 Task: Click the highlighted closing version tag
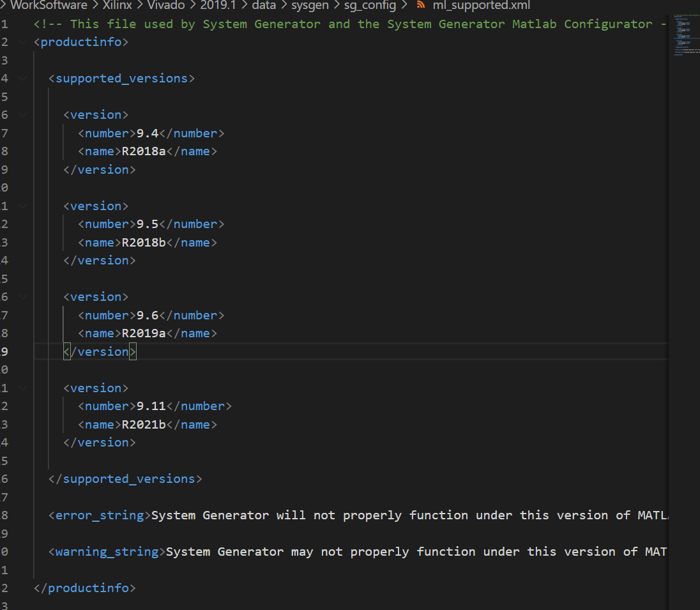(x=99, y=351)
